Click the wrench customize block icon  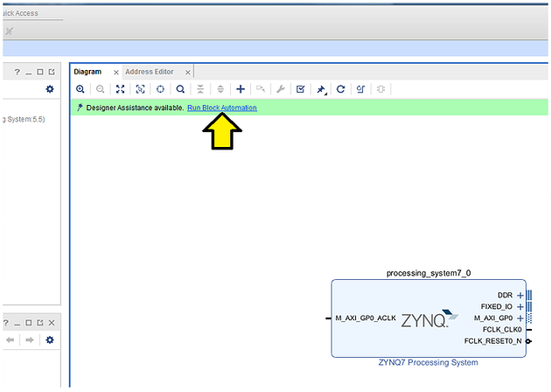click(x=281, y=89)
